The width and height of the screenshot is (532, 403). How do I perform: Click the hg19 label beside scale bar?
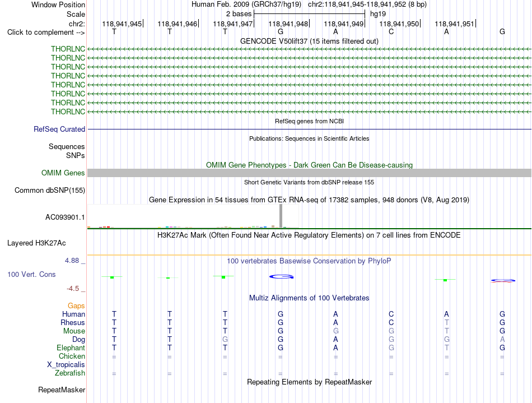click(378, 14)
